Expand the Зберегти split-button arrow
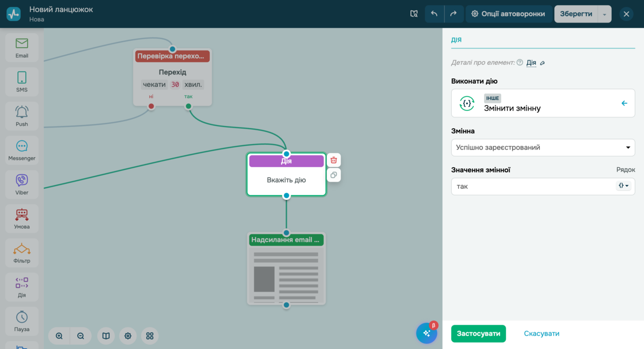Image resolution: width=644 pixels, height=349 pixels. (x=604, y=14)
